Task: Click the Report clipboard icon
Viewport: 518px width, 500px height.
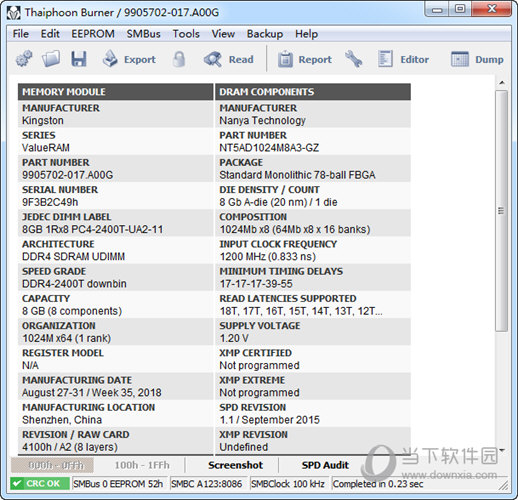Action: [285, 59]
